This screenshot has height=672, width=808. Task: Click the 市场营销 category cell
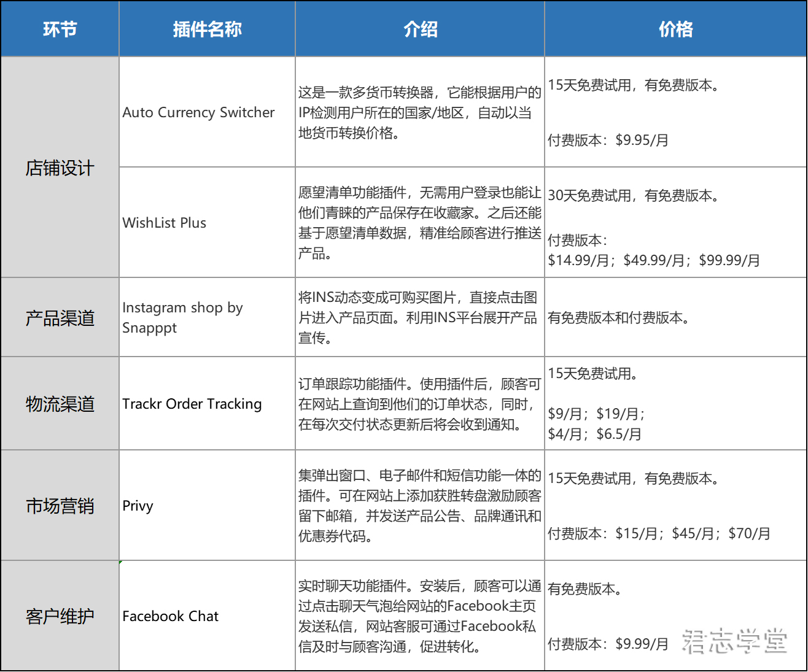click(60, 506)
